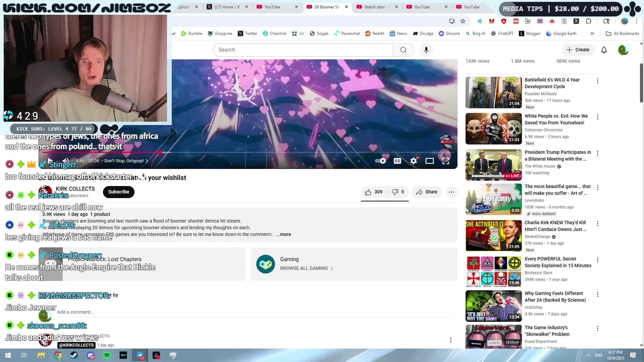Open more actions menu beside Share

451,192
